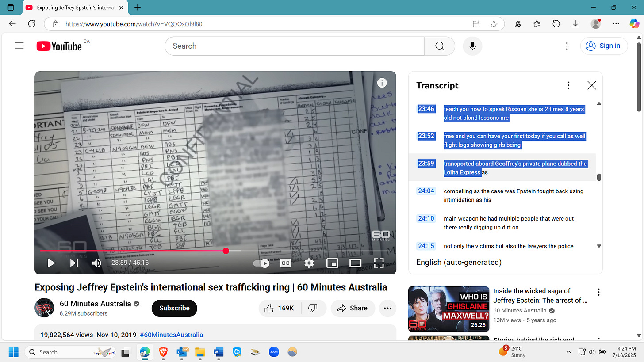Open YouTube settings three-dot menu near Sign in
Screen dimensions: 644x362
567,46
